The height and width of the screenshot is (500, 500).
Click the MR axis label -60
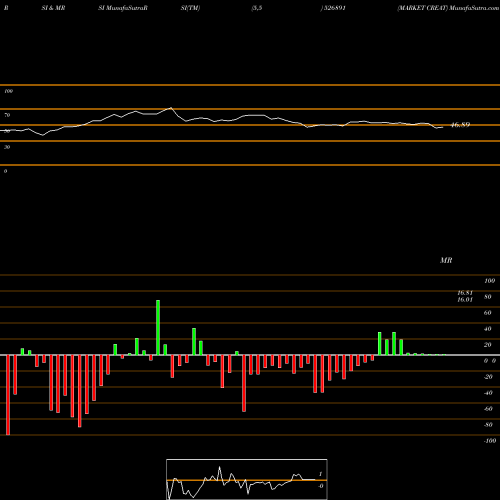coord(488,409)
